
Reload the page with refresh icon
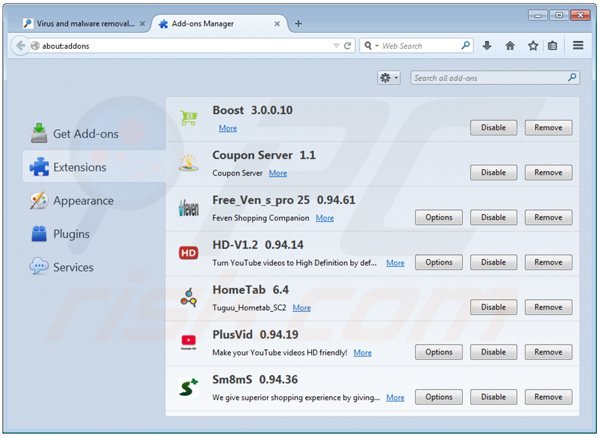click(347, 46)
